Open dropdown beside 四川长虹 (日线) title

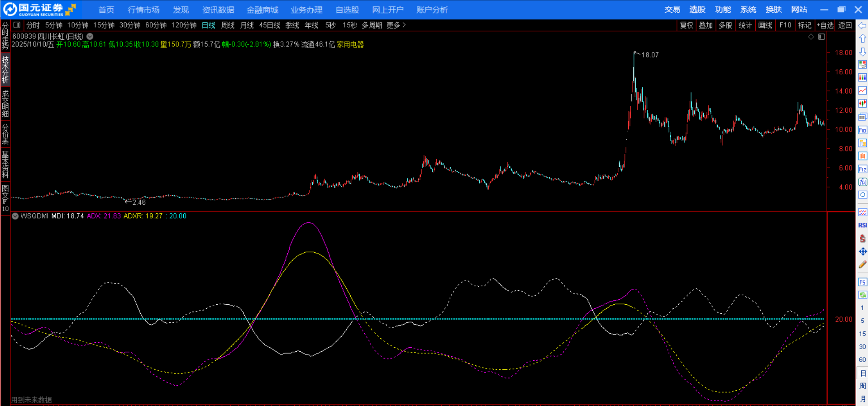(x=90, y=37)
